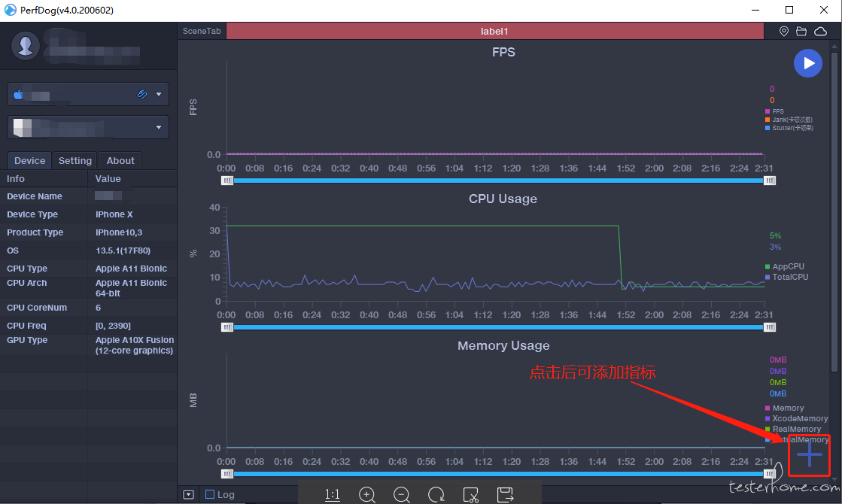The height and width of the screenshot is (504, 842).
Task: Toggle RealMemory legend entry
Action: 793,429
